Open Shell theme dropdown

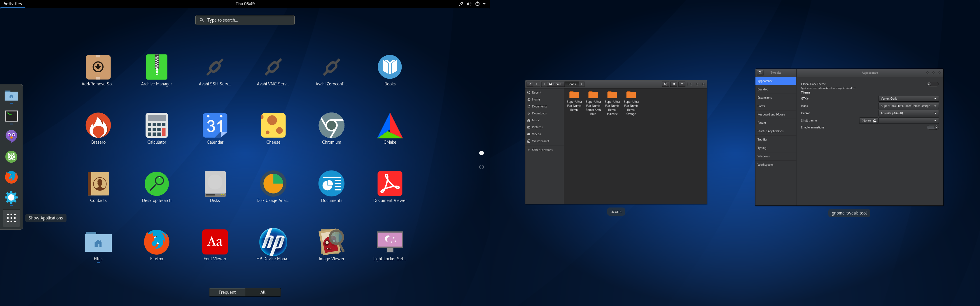[x=909, y=120]
